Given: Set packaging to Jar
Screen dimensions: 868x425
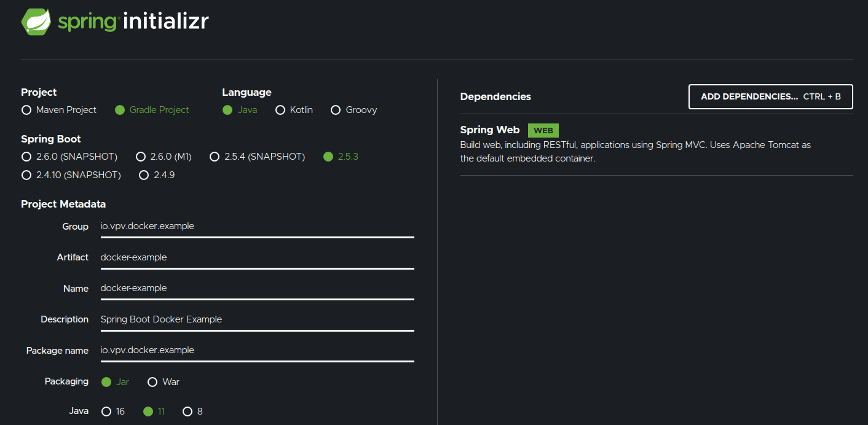Looking at the screenshot, I should [115, 382].
